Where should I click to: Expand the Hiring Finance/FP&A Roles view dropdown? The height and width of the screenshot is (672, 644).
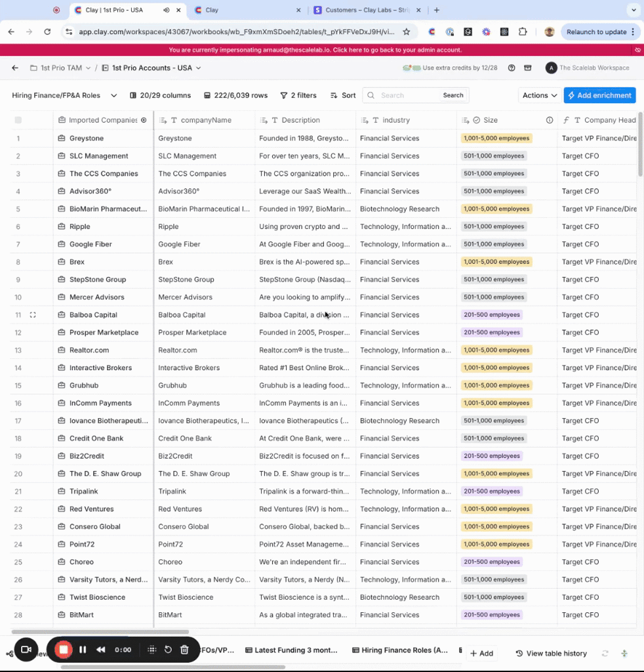(x=113, y=95)
